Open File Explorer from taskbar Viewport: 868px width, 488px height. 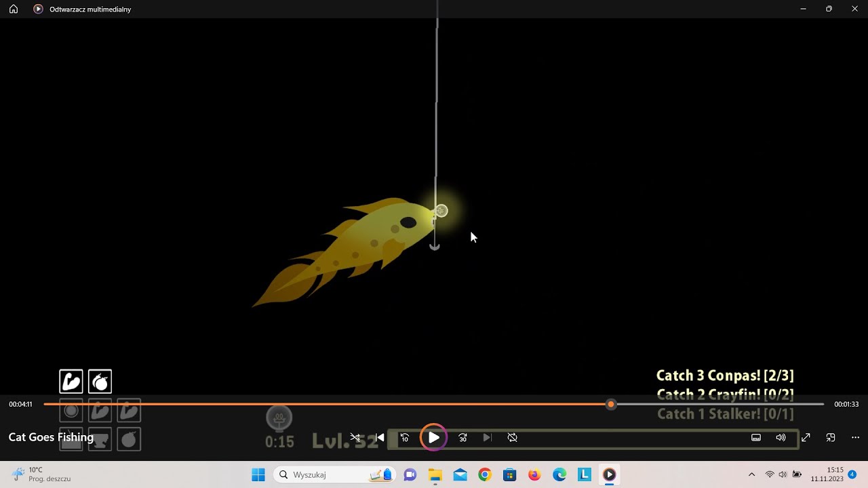coord(435,474)
